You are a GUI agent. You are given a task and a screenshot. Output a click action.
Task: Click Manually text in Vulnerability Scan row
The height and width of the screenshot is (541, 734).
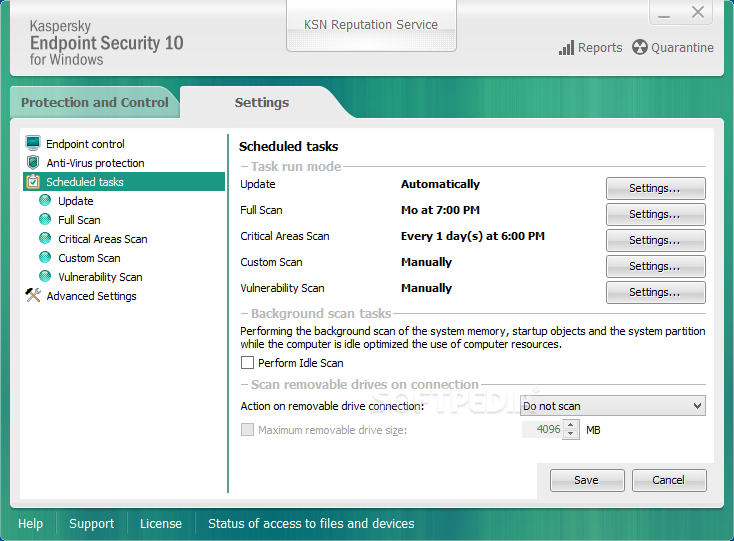[x=426, y=288]
